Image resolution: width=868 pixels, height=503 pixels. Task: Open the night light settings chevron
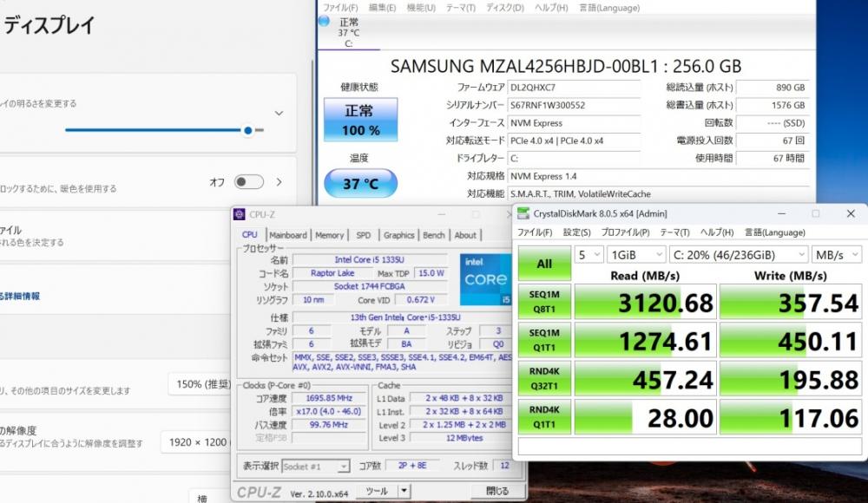[x=279, y=182]
